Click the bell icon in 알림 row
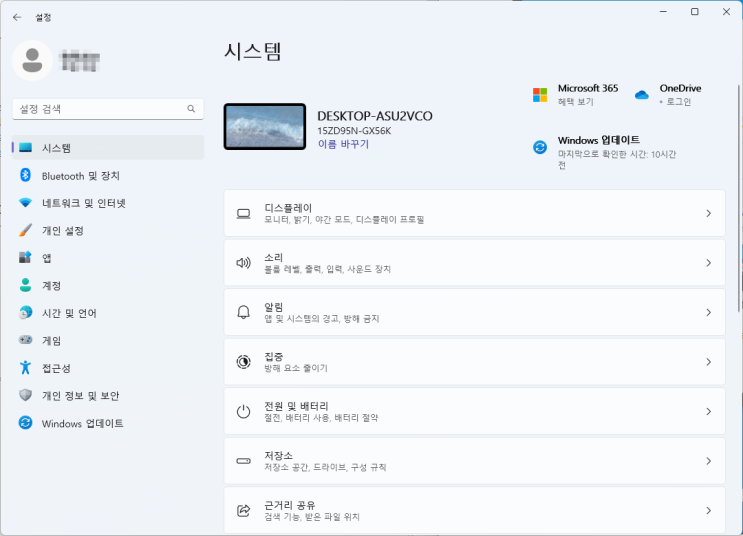Screen dimensions: 743x536 244,312
